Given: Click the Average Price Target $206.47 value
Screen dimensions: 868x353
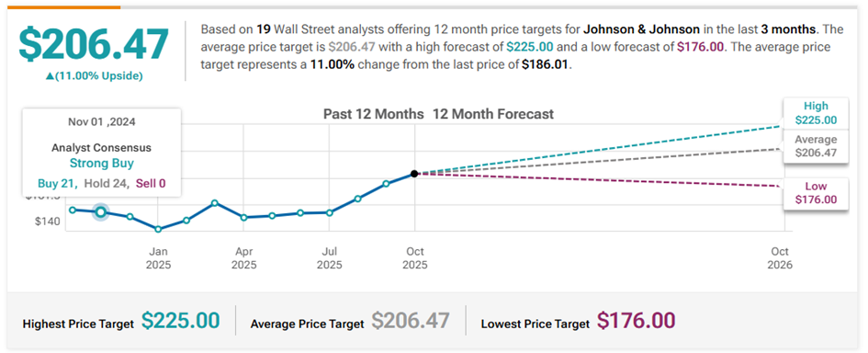Looking at the screenshot, I should (411, 321).
